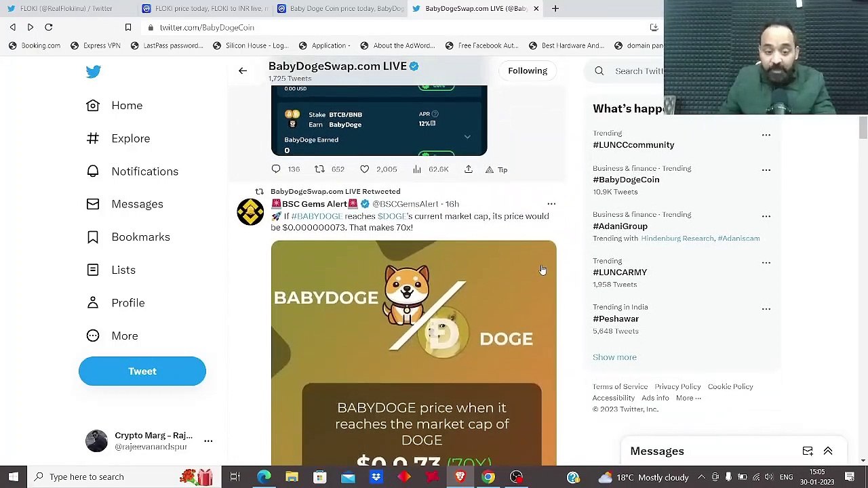Image resolution: width=868 pixels, height=488 pixels.
Task: Click the reply icon with 136 replies
Action: (x=276, y=169)
